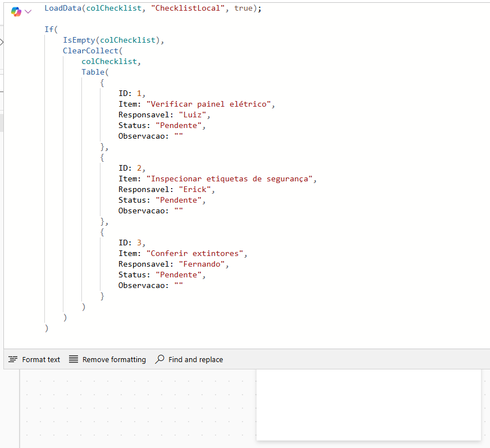The image size is (490, 448).
Task: Click the "Erick" Responsavel value
Action: point(196,189)
